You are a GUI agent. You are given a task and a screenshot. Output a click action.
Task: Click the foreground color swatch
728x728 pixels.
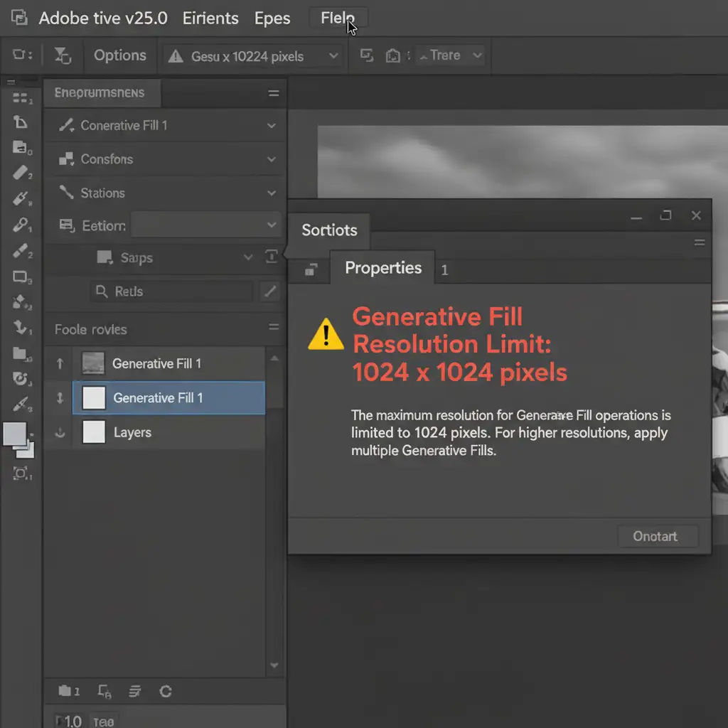pos(14,434)
